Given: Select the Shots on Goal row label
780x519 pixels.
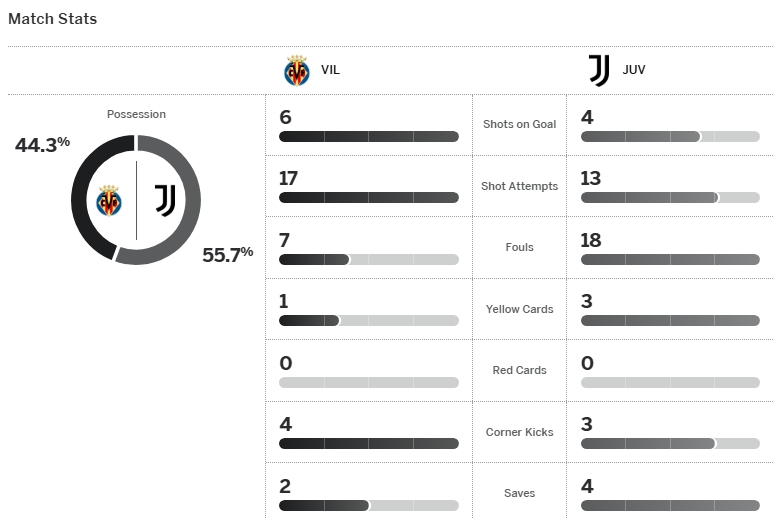Looking at the screenshot, I should click(x=519, y=124).
